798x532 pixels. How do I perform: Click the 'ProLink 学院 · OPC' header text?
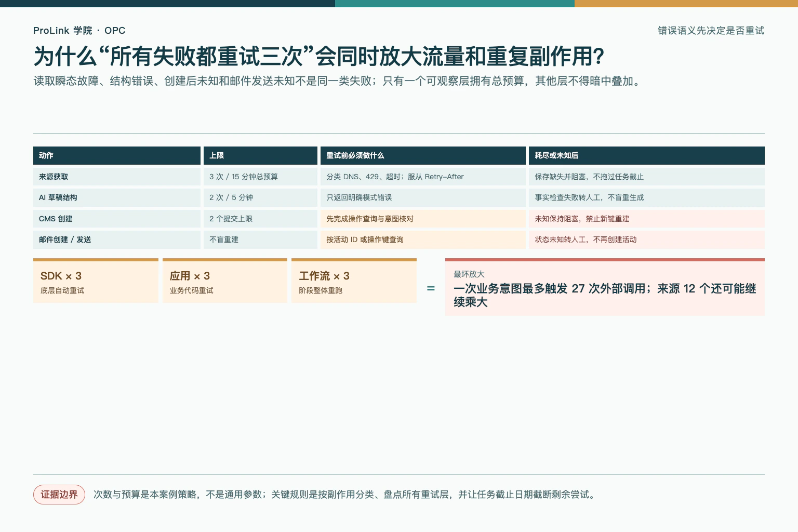coord(79,31)
